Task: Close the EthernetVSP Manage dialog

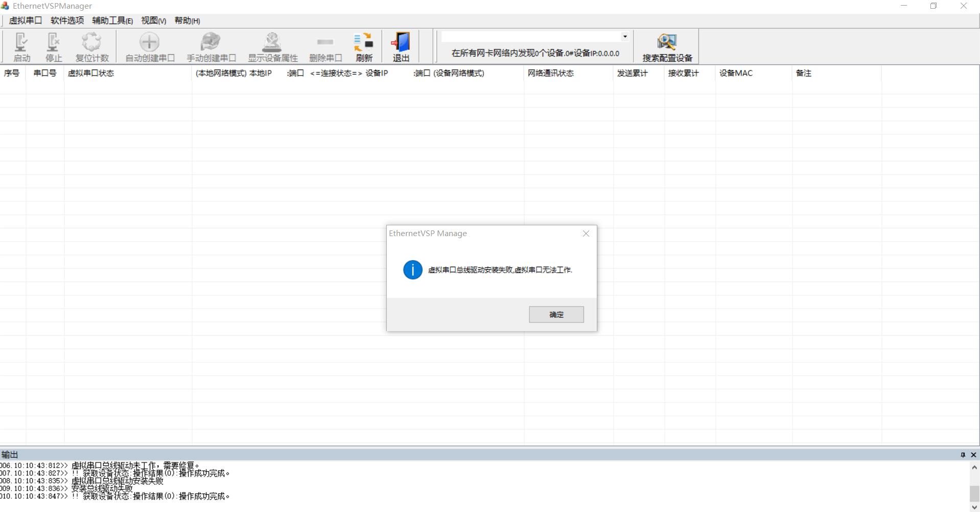Action: tap(586, 234)
